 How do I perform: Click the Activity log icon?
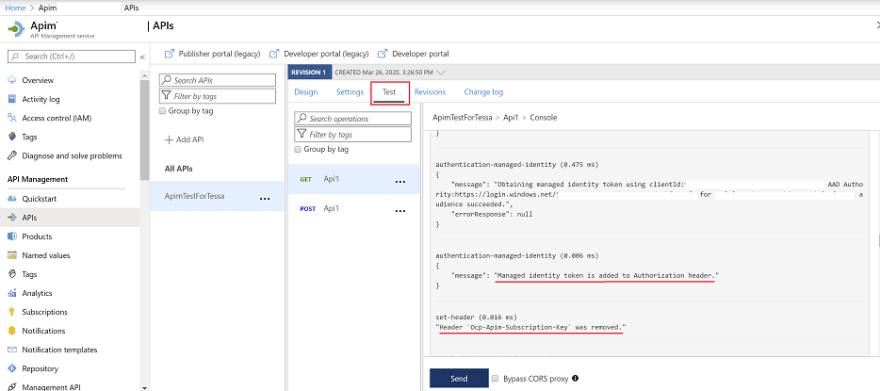pos(12,99)
